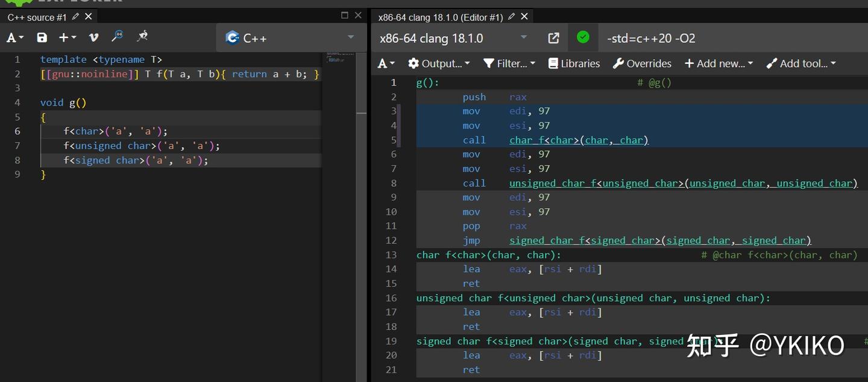Click the char f<char>(char, char): label line
868x382 pixels.
489,255
